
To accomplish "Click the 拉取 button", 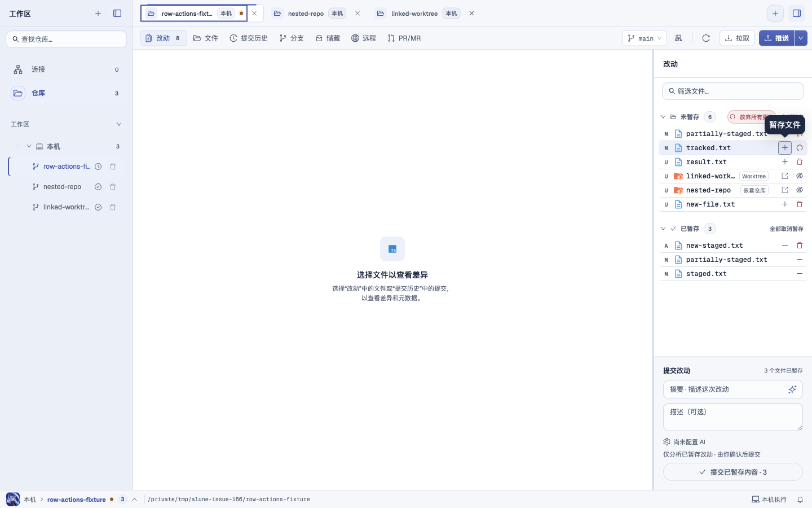I will (737, 38).
